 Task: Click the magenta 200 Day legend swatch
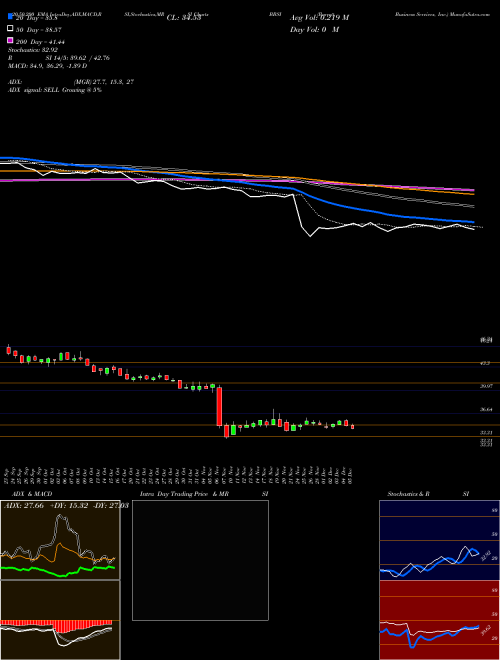[10, 40]
